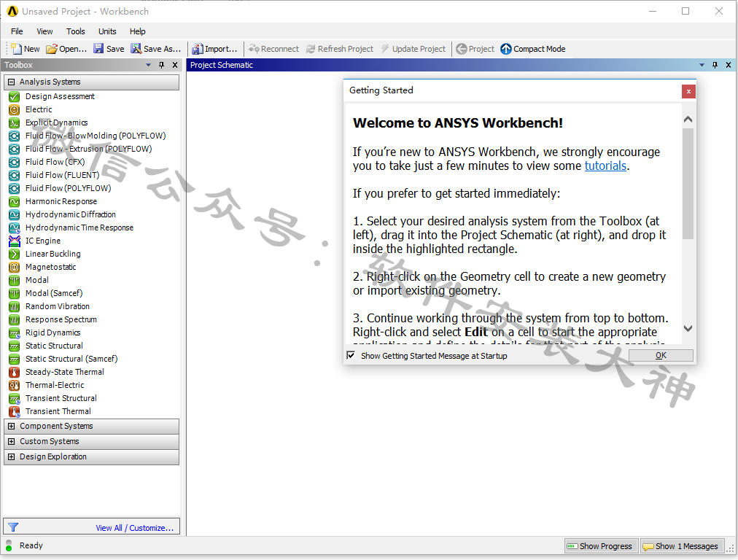Viewport: 738px width, 560px height.
Task: Select the Design Assessment system icon
Action: coord(14,96)
